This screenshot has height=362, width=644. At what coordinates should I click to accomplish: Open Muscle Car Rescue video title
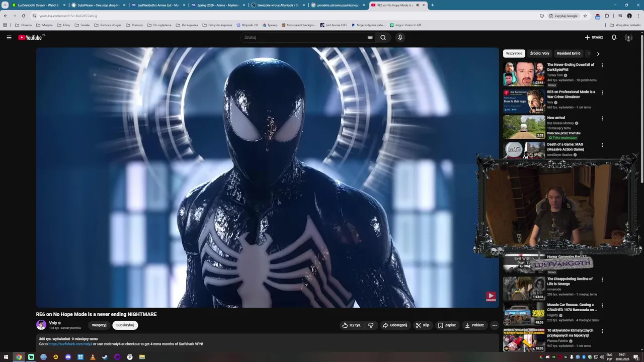pos(572,307)
